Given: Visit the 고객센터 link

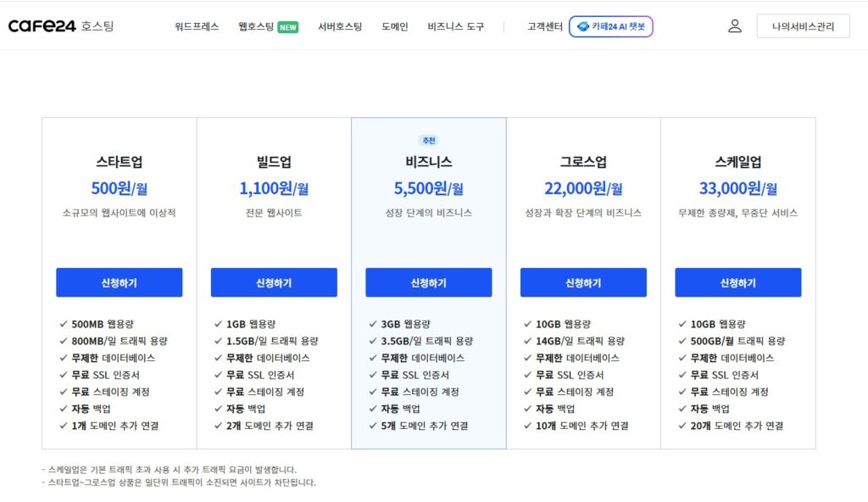Looking at the screenshot, I should 545,26.
